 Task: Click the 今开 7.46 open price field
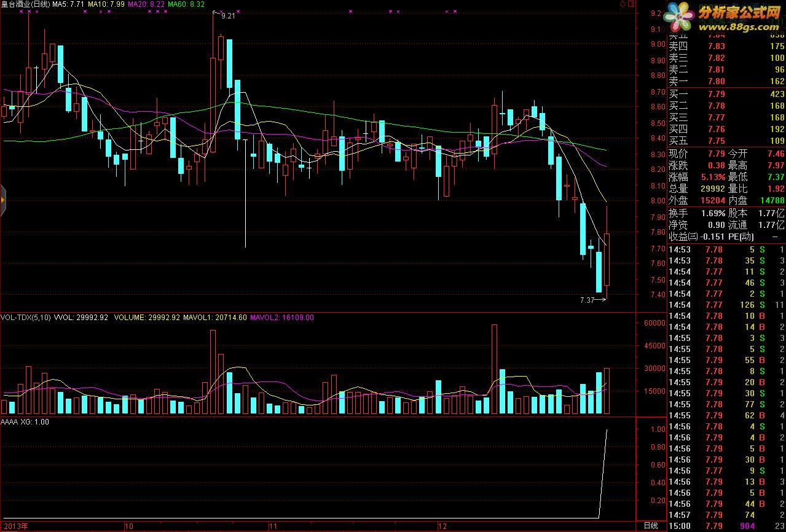tap(757, 154)
